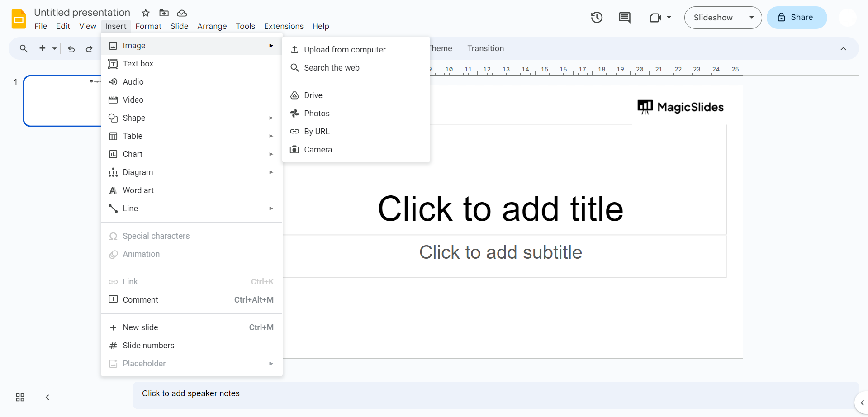This screenshot has width=868, height=417.
Task: Click the redo arrow icon
Action: (89, 49)
